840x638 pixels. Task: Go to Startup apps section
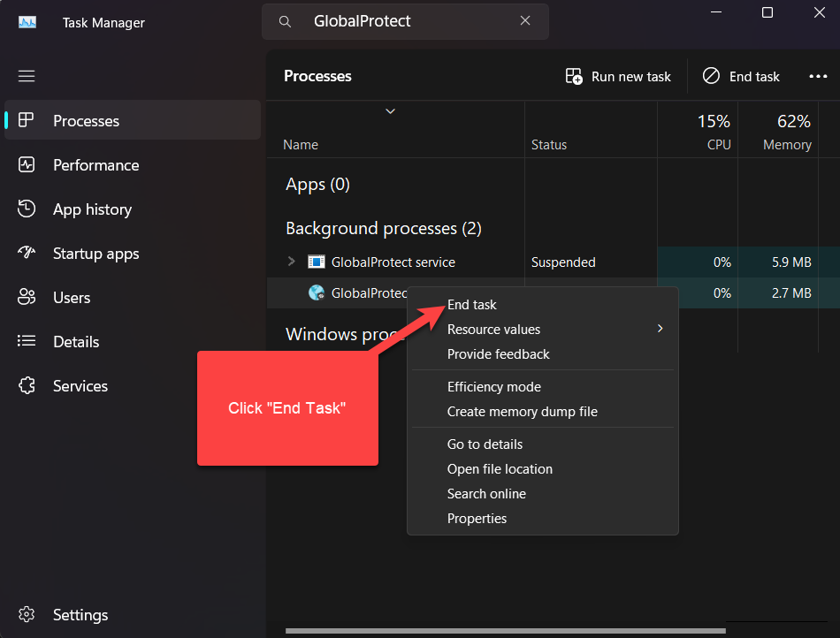[x=95, y=254]
